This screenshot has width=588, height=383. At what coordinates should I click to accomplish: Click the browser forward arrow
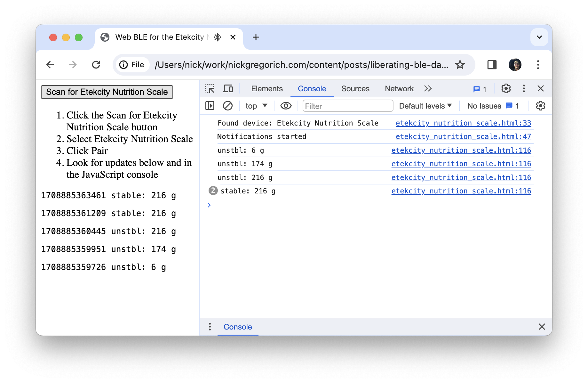tap(73, 65)
